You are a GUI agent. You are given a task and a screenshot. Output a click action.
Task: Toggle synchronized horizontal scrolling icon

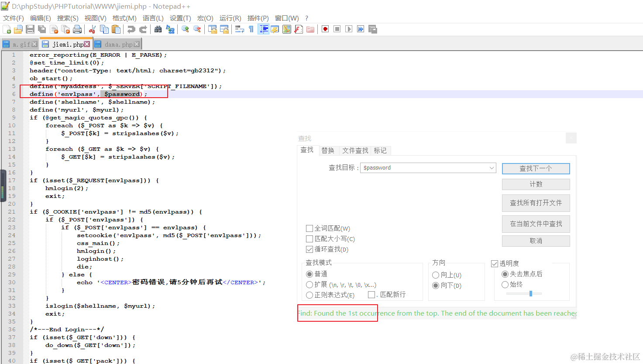(x=224, y=29)
